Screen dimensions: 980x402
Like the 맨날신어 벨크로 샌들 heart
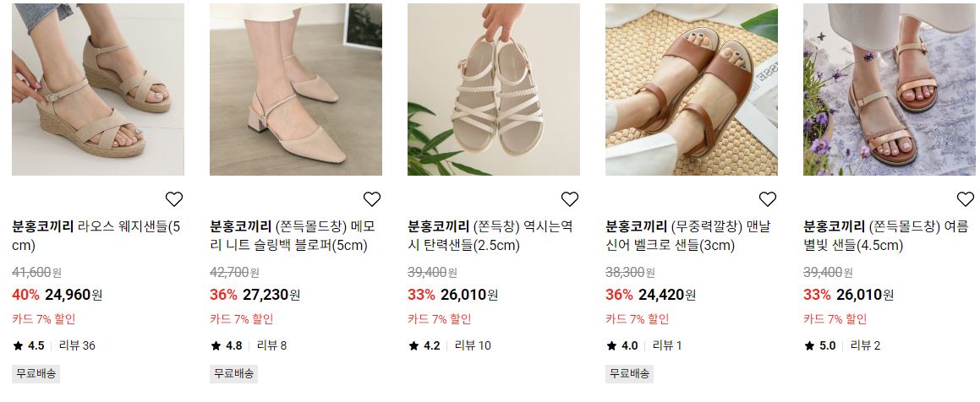click(768, 199)
